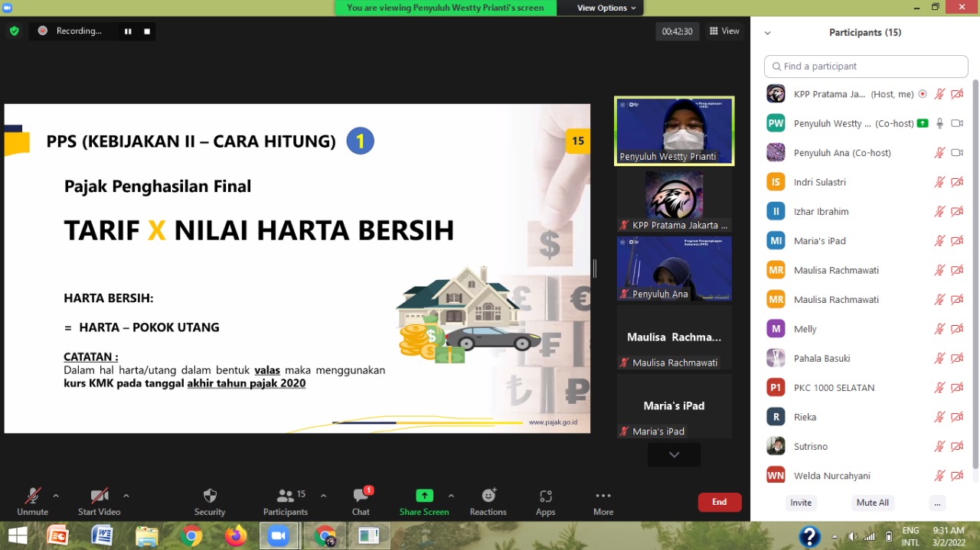Viewport: 980px width, 550px height.
Task: Expand audio settings arrow beside Unmute
Action: point(56,496)
